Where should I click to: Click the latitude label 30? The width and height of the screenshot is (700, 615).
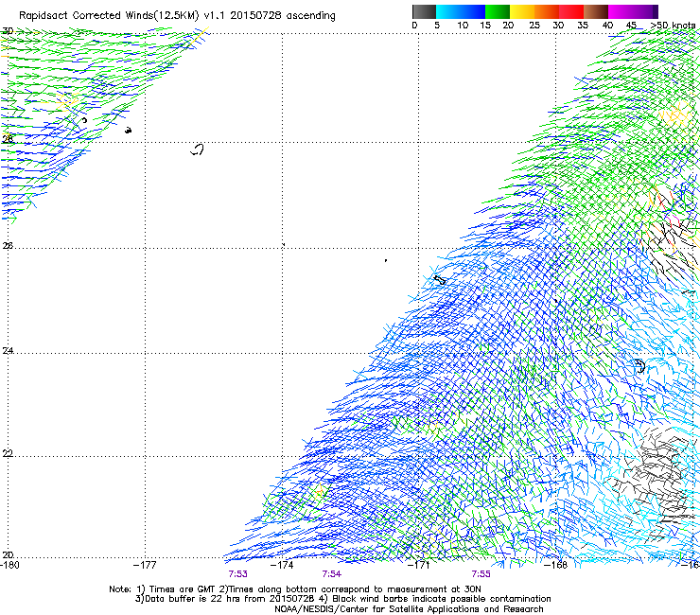point(8,31)
